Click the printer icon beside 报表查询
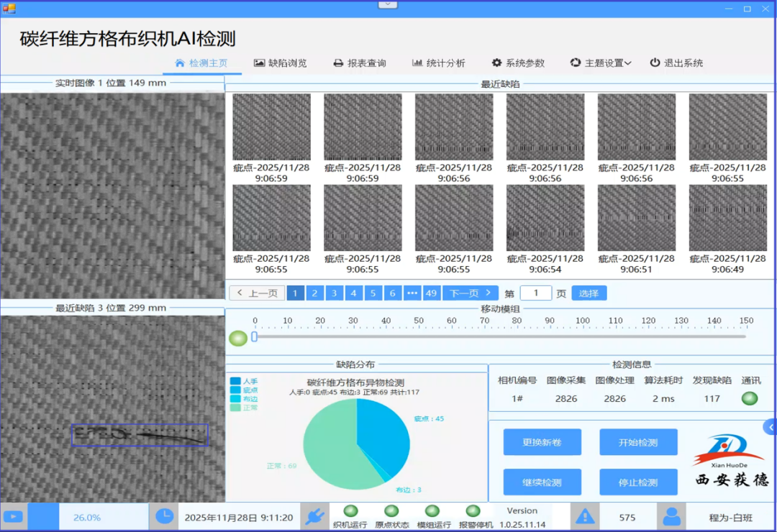This screenshot has width=777, height=532. (x=338, y=63)
